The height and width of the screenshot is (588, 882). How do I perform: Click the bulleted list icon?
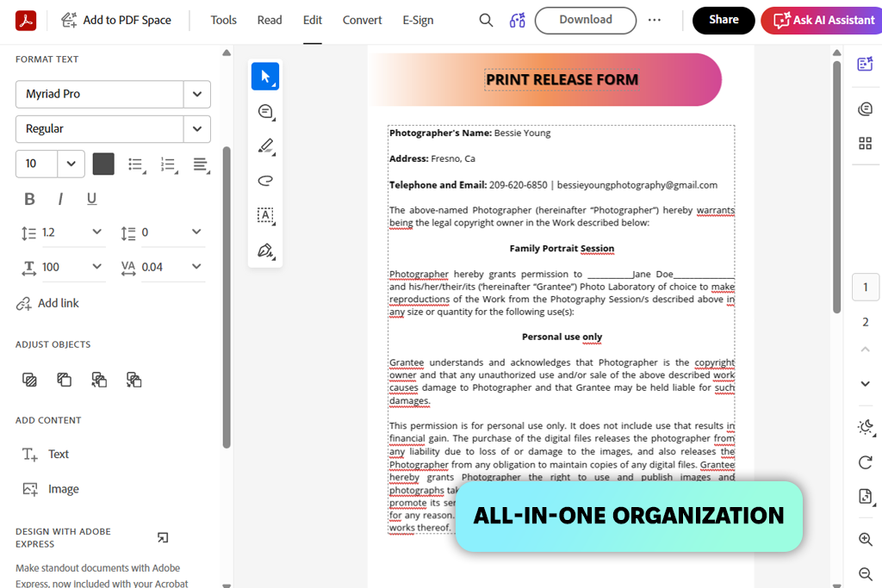pyautogui.click(x=137, y=164)
